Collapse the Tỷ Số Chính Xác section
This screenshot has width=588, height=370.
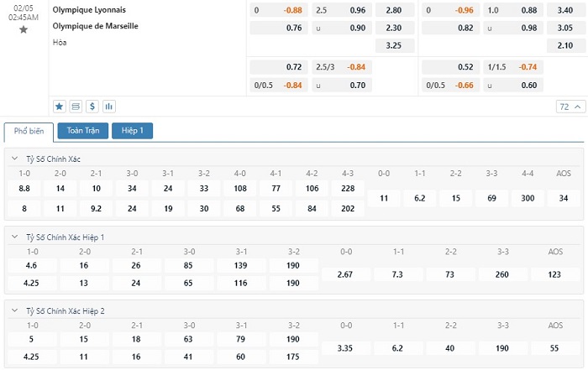14,159
